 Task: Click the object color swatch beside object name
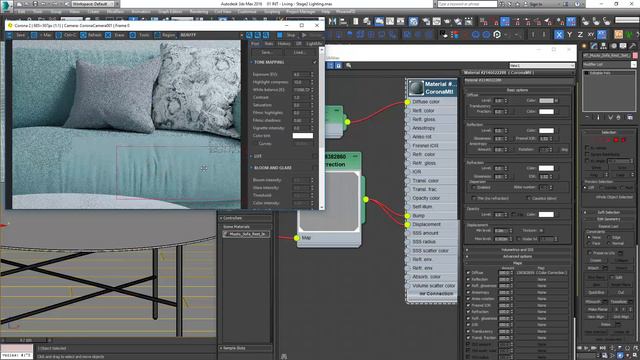pos(635,55)
